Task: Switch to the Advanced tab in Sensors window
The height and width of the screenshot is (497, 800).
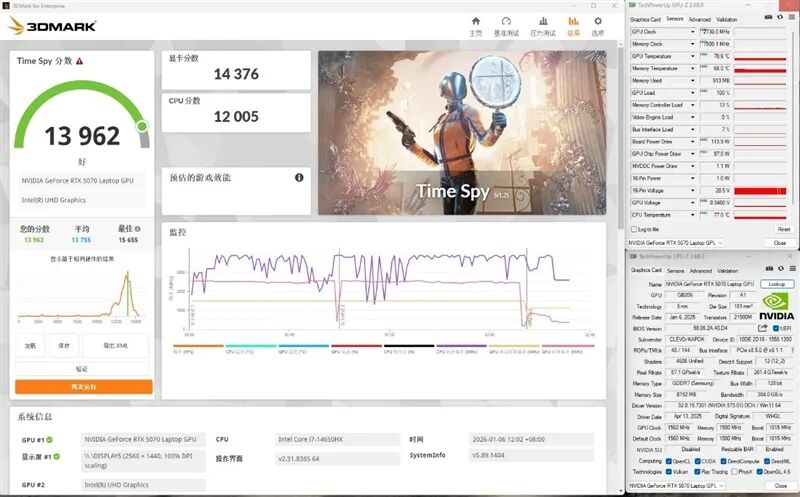Action: pos(699,19)
